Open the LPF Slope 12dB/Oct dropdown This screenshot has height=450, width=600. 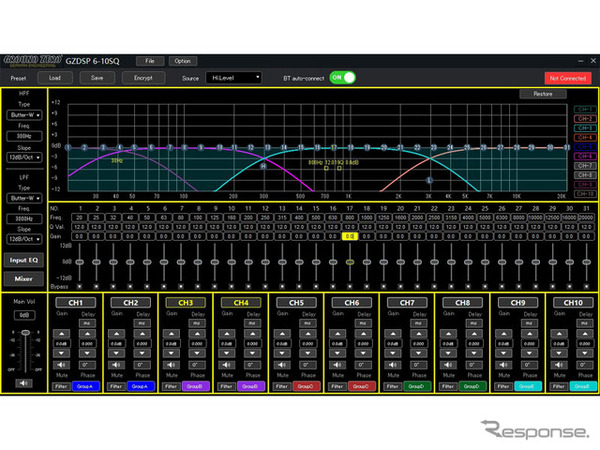tap(24, 239)
